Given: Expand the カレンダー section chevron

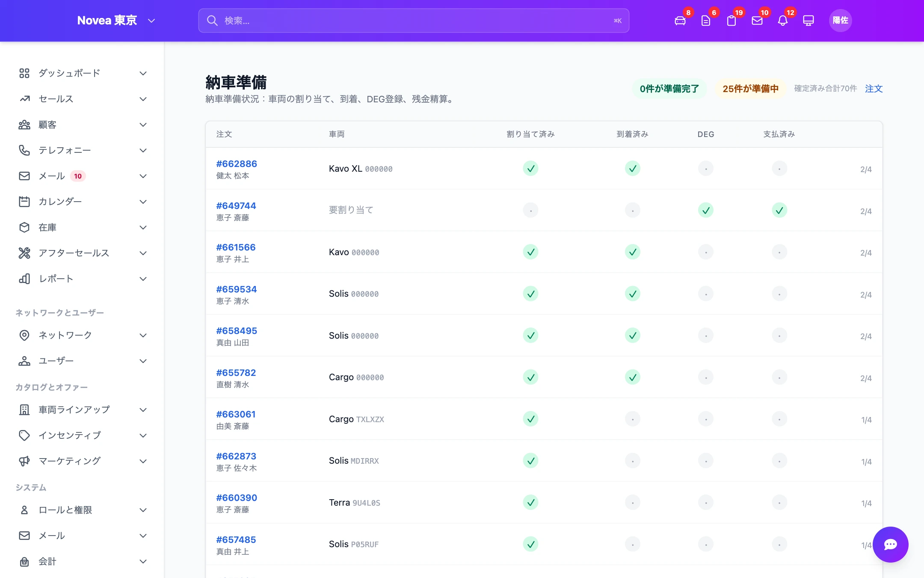Looking at the screenshot, I should (143, 202).
